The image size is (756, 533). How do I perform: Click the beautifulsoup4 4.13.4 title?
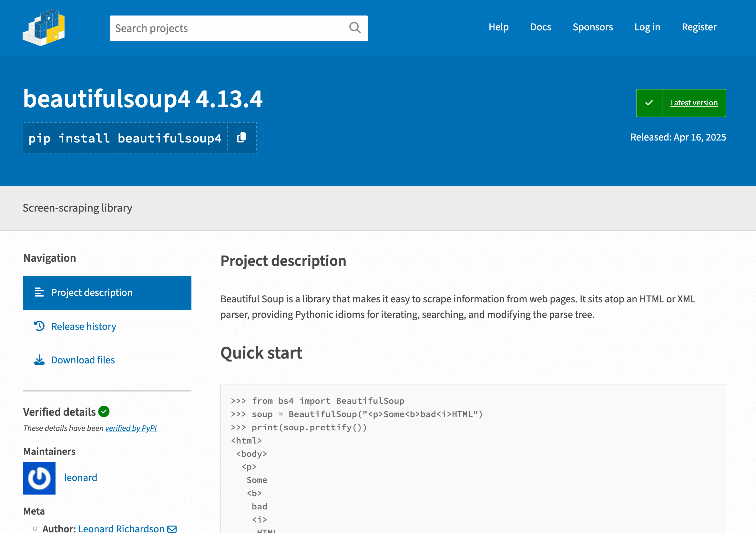tap(143, 99)
